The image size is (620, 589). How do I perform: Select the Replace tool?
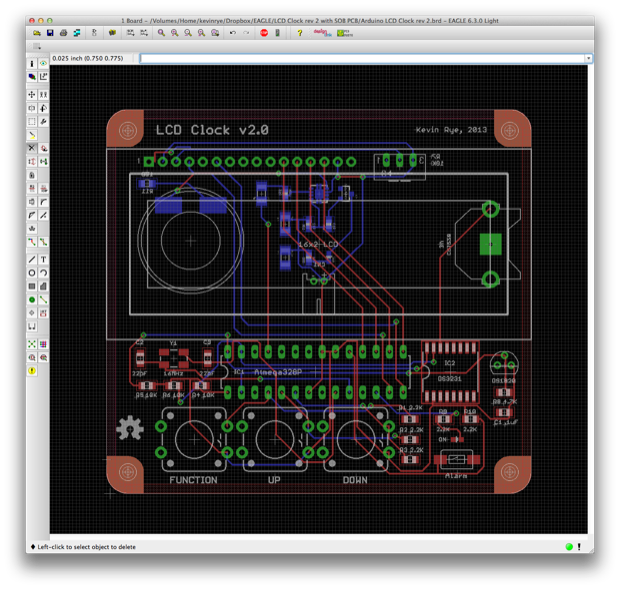pyautogui.click(x=43, y=162)
